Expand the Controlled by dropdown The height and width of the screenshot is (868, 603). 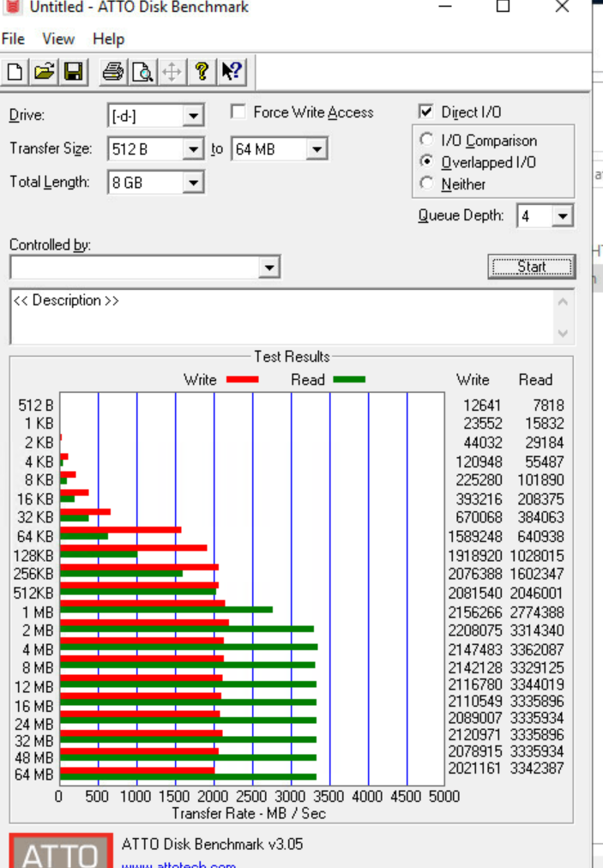269,268
